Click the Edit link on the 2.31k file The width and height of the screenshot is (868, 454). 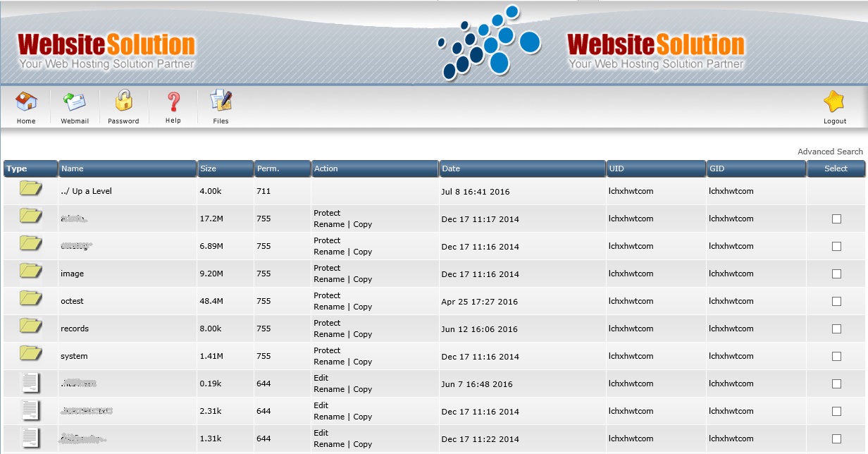[321, 405]
